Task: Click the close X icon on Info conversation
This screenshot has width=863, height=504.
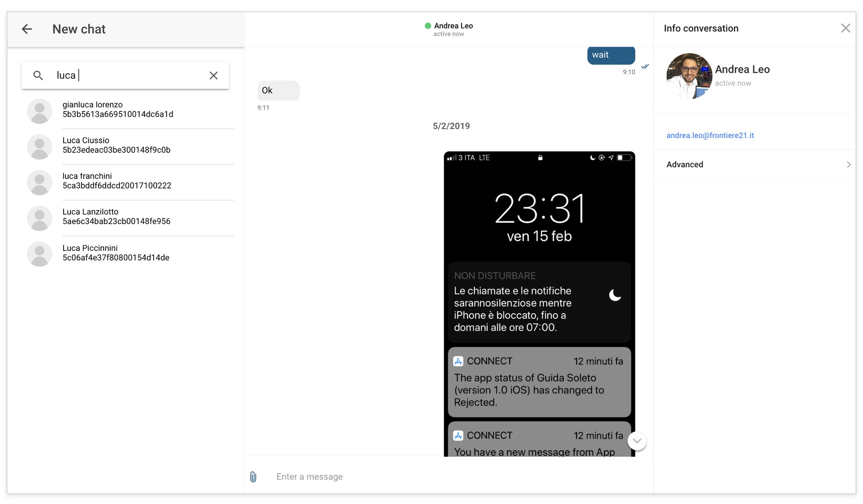Action: pyautogui.click(x=846, y=28)
